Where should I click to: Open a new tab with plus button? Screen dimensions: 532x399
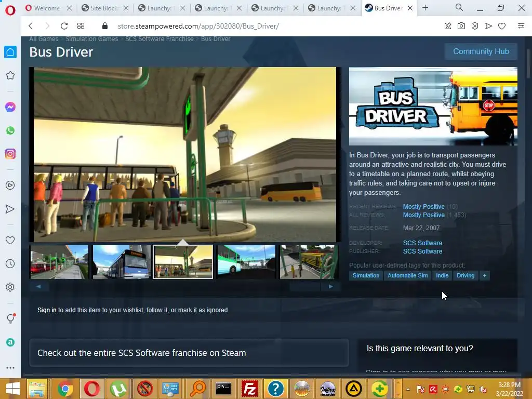point(425,7)
